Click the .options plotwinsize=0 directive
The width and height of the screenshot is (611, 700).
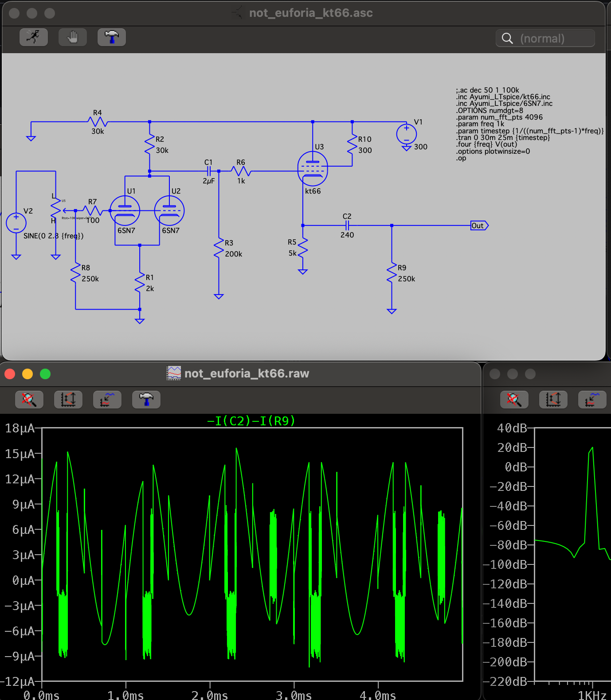click(493, 151)
